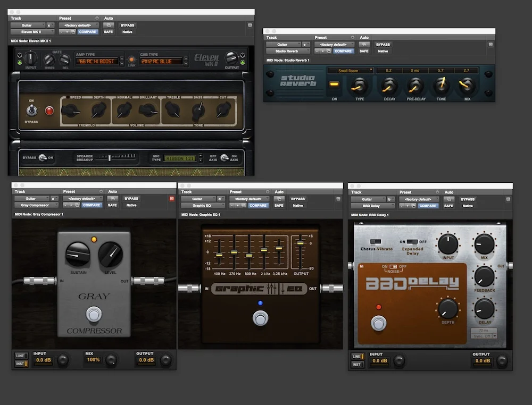Screen dimensions: 532x405
Task: Click BYPASS in the Eleven MK II window
Action: [x=127, y=25]
